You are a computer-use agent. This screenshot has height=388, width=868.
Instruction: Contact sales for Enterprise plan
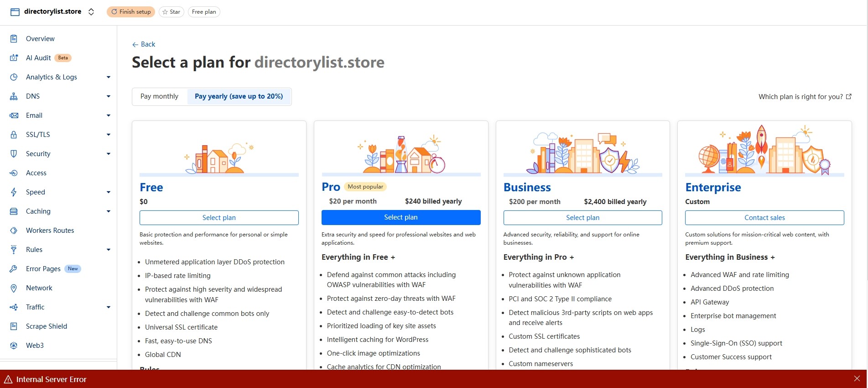(764, 218)
